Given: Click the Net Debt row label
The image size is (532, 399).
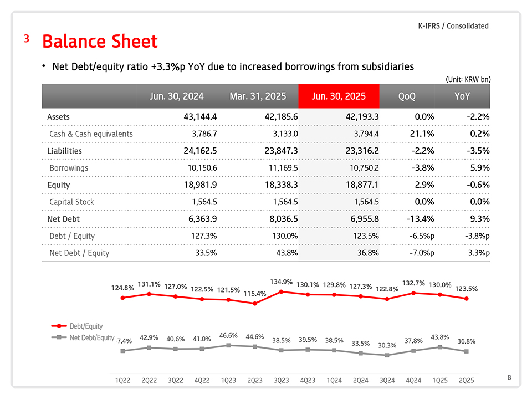Looking at the screenshot, I should tap(63, 219).
